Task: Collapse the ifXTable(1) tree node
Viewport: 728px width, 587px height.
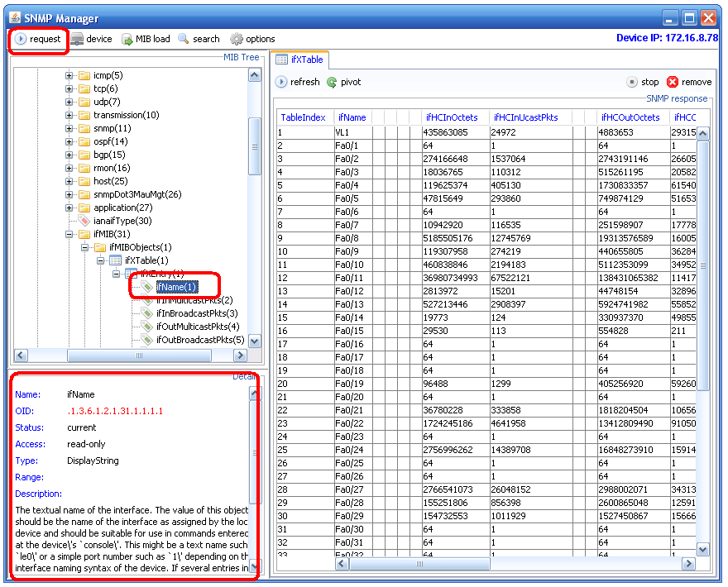Action: coord(100,260)
